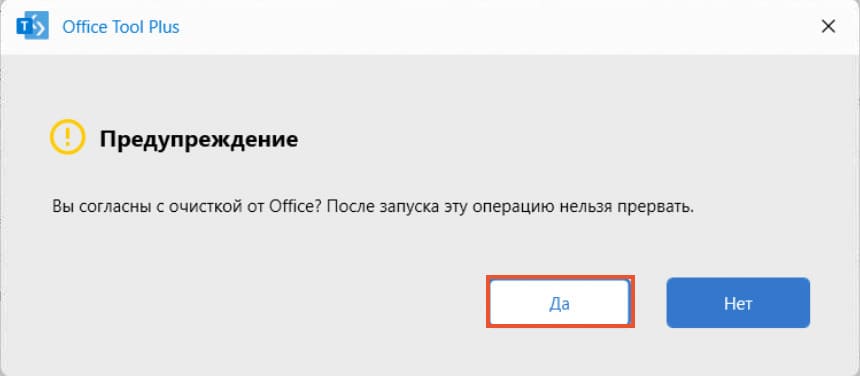
Task: Click the exclamation mark inside the yellow circle
Action: click(67, 137)
